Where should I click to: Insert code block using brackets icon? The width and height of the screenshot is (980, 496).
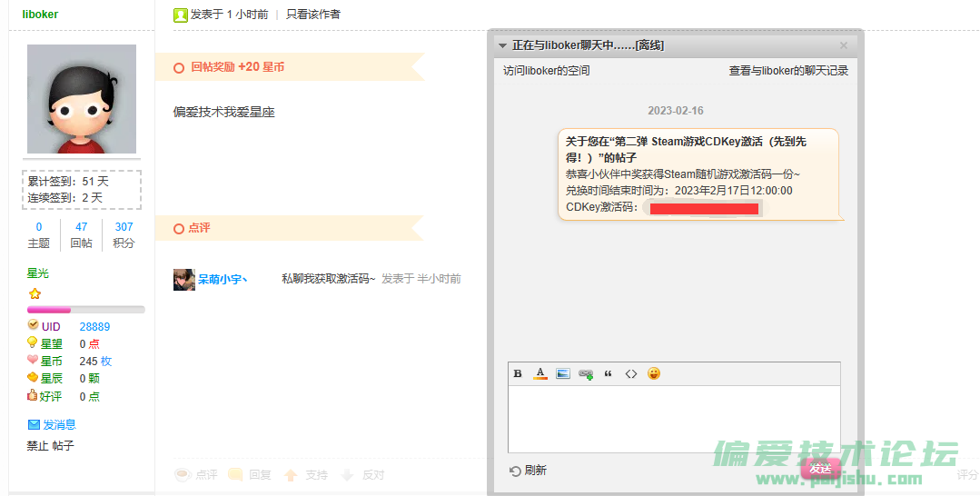point(631,373)
